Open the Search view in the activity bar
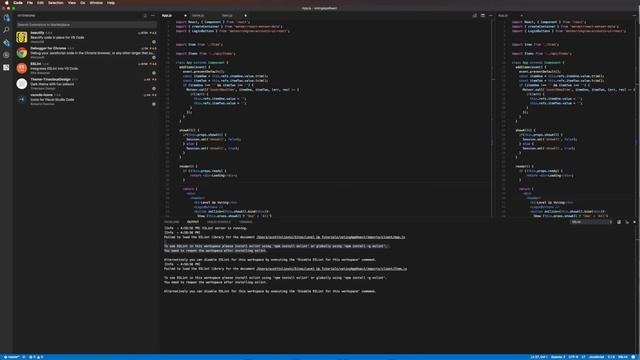 (7, 30)
